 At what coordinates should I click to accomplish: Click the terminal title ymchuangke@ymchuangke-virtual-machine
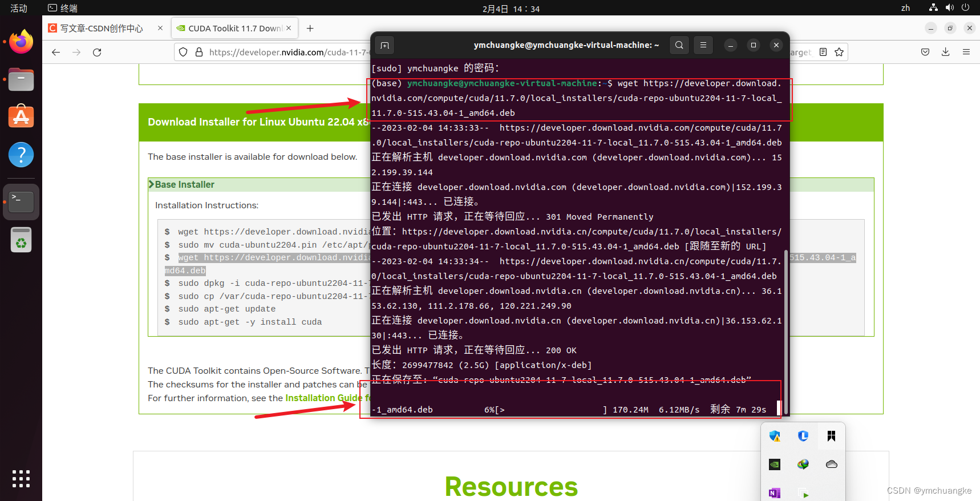pyautogui.click(x=566, y=45)
